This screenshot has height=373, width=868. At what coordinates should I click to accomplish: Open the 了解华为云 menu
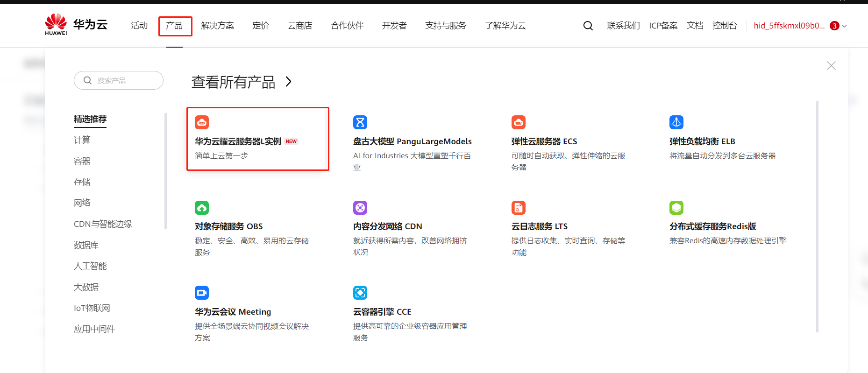(x=505, y=26)
